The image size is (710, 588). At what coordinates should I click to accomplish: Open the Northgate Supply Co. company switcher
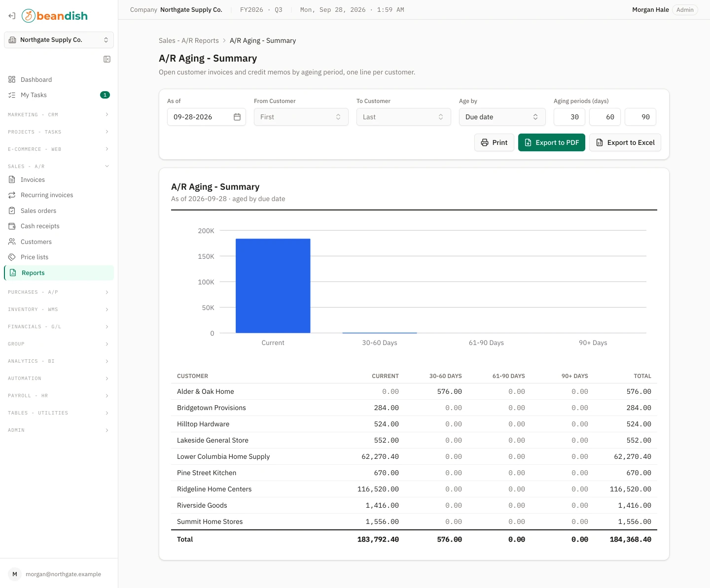pos(59,40)
